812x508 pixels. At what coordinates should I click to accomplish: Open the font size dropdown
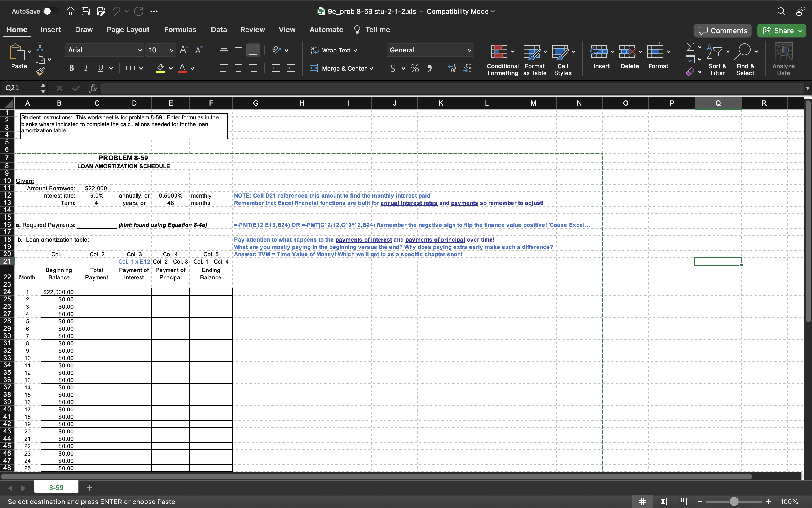coord(171,51)
